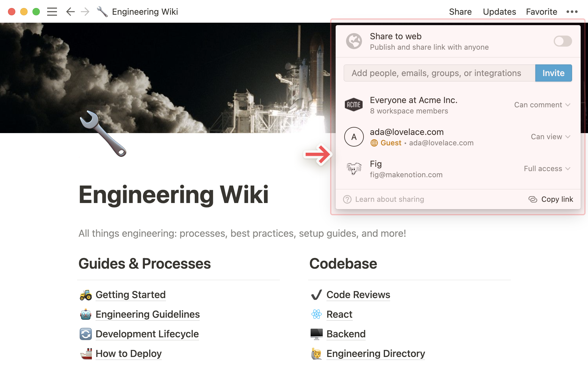Viewport: 588px width, 368px height.
Task: Select the React atom icon
Action: pos(316,314)
